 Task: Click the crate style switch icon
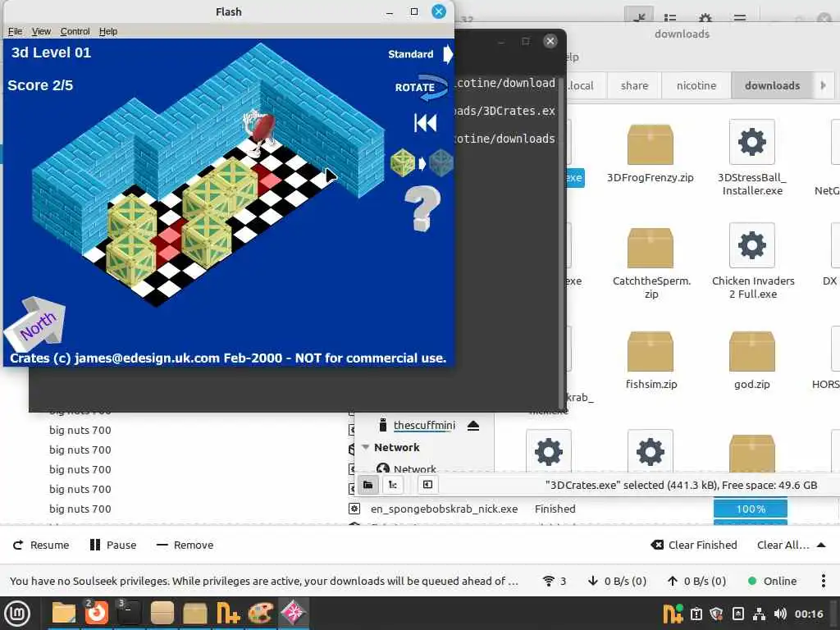(422, 163)
